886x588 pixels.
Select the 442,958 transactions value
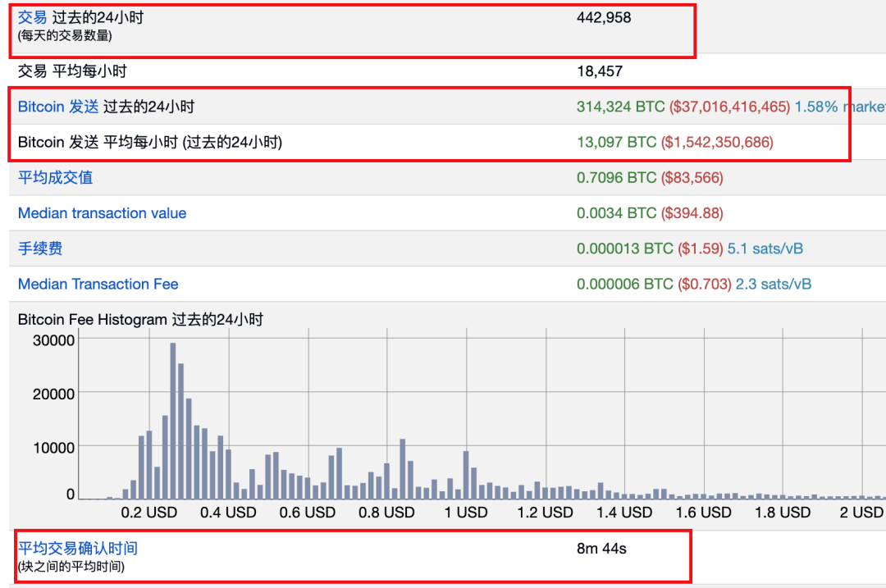click(x=604, y=17)
